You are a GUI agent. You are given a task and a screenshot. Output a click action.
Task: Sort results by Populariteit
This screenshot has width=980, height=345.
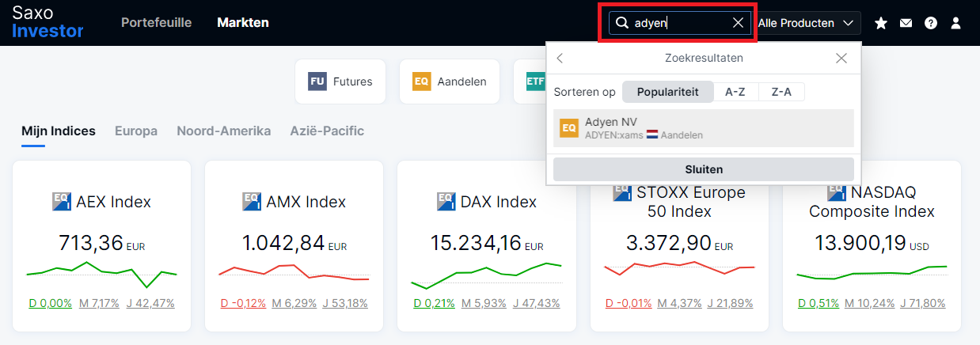[668, 92]
